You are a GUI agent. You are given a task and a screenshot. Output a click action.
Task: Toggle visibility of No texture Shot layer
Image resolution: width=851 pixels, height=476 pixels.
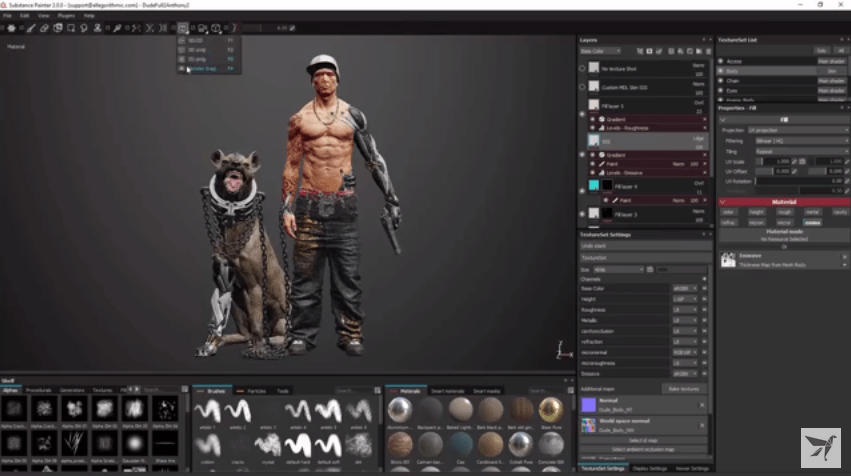click(x=582, y=68)
